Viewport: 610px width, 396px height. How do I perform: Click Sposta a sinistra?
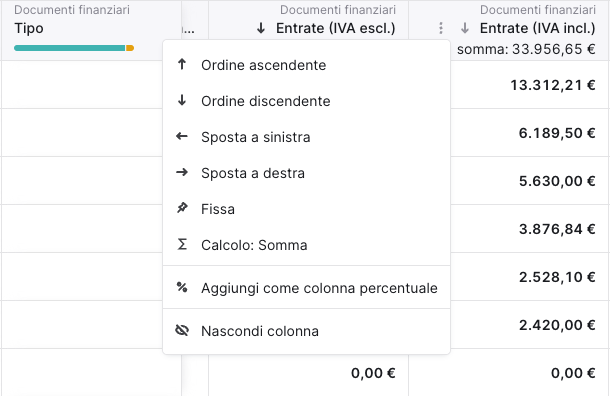(x=307, y=137)
